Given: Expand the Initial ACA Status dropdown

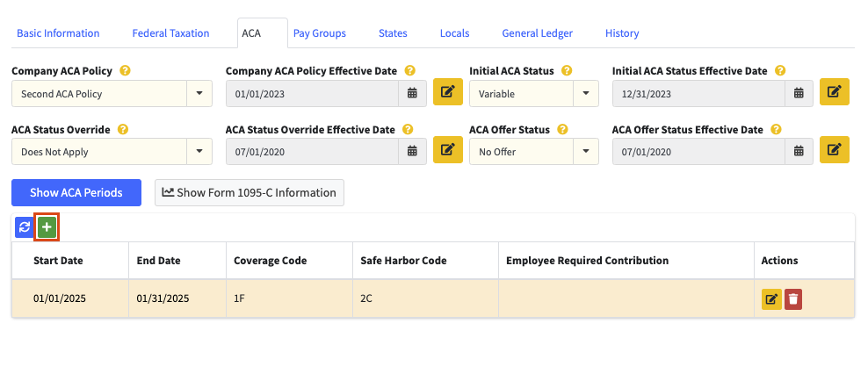Looking at the screenshot, I should [x=586, y=94].
